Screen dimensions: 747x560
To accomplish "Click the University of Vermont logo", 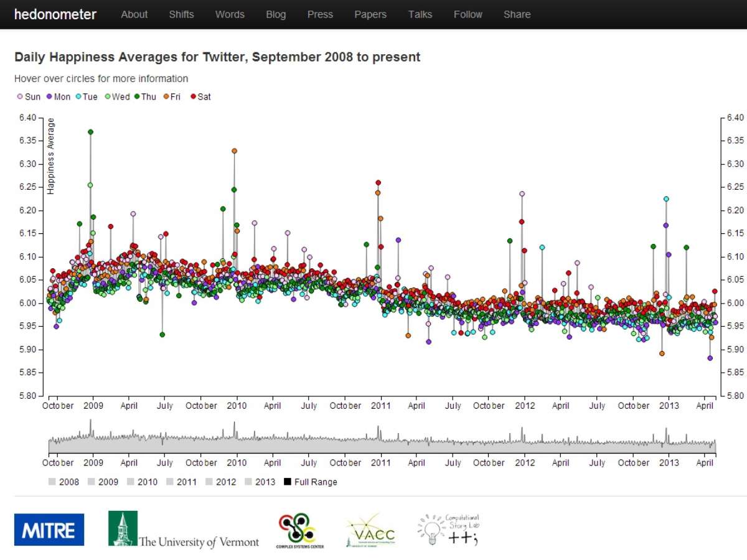I will click(183, 530).
